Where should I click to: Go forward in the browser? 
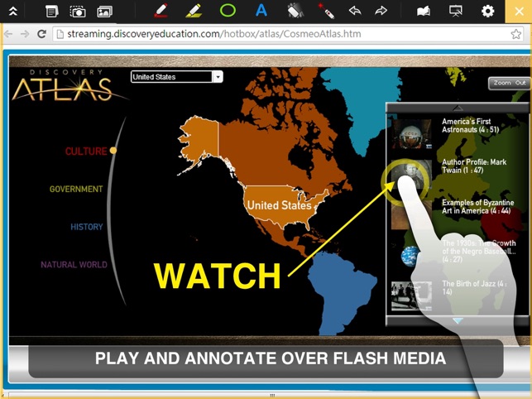(25, 34)
